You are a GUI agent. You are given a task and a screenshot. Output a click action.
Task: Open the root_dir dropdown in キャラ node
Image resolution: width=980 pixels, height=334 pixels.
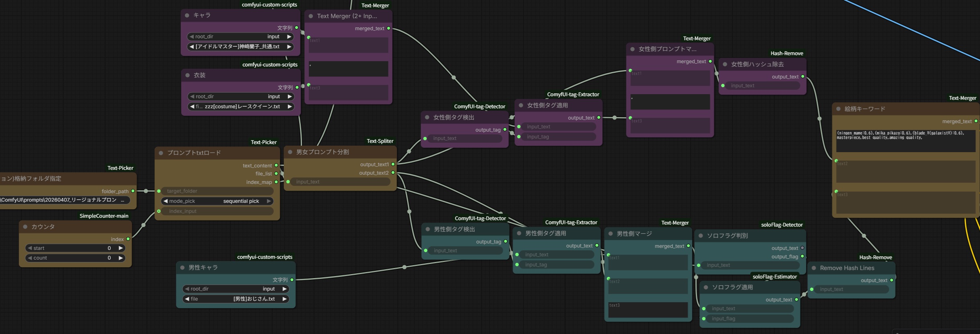240,37
